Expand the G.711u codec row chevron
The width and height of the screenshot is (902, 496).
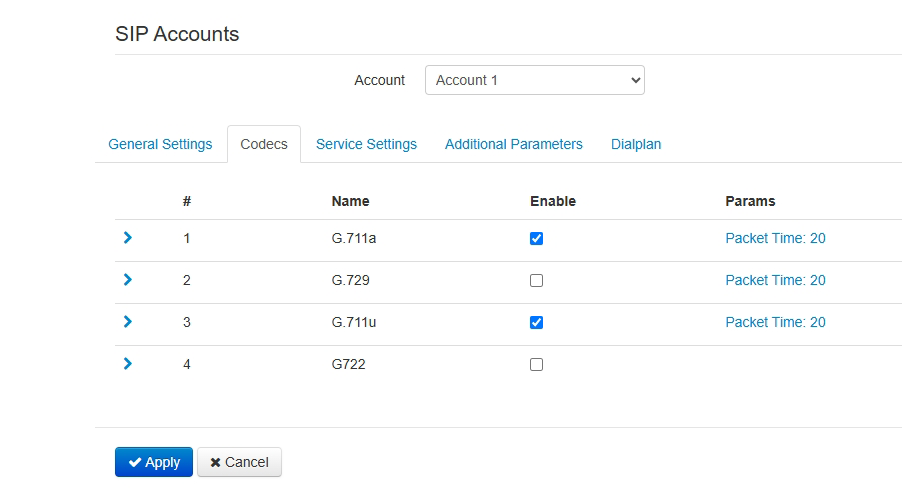coord(127,322)
